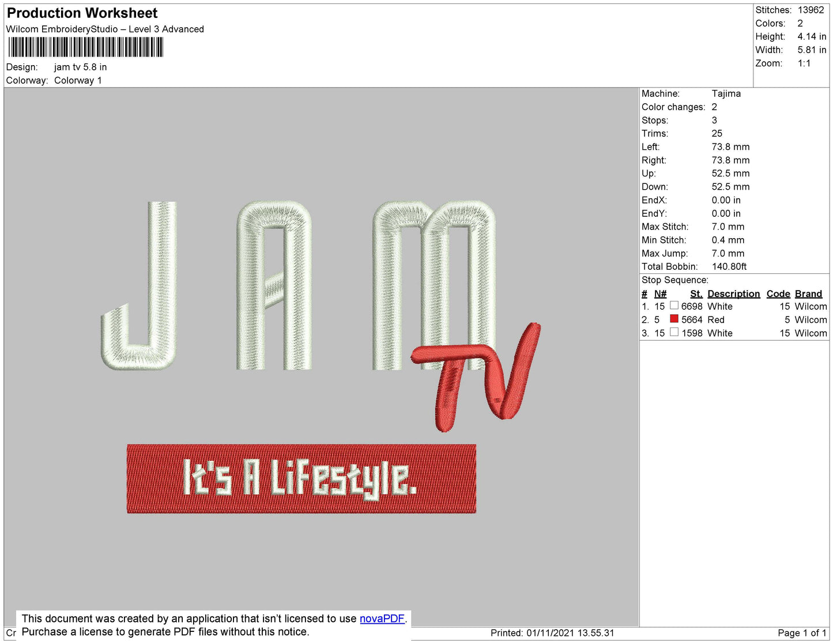Click the white swatch in stop row 1598
The width and height of the screenshot is (833, 644).
(674, 332)
